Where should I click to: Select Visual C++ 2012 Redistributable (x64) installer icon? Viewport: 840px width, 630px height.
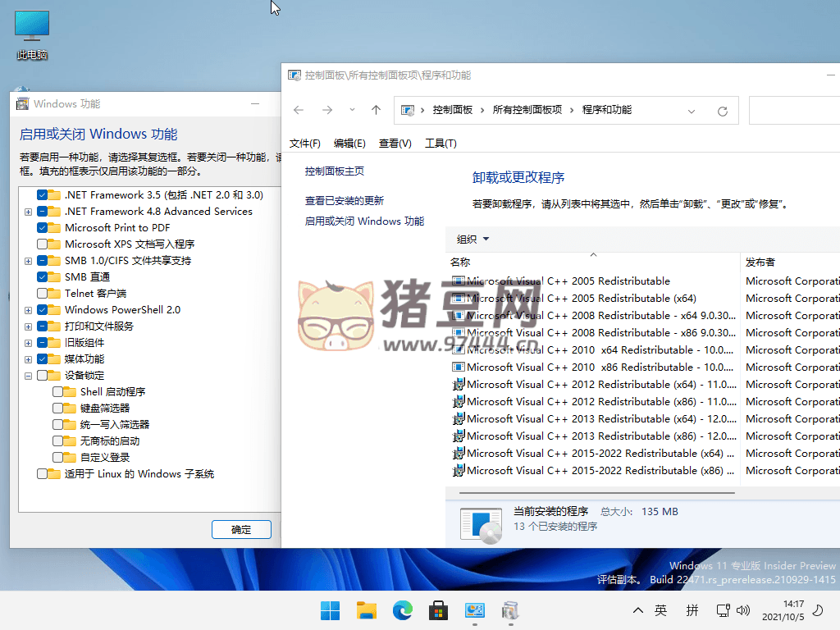click(x=458, y=385)
